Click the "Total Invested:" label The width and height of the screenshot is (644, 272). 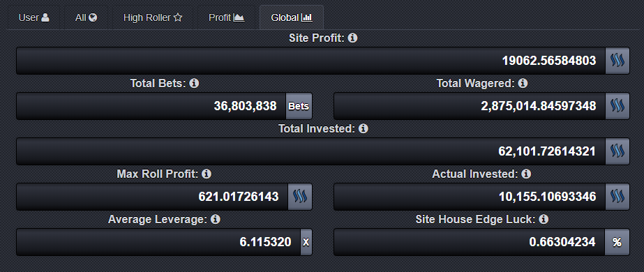tap(317, 129)
